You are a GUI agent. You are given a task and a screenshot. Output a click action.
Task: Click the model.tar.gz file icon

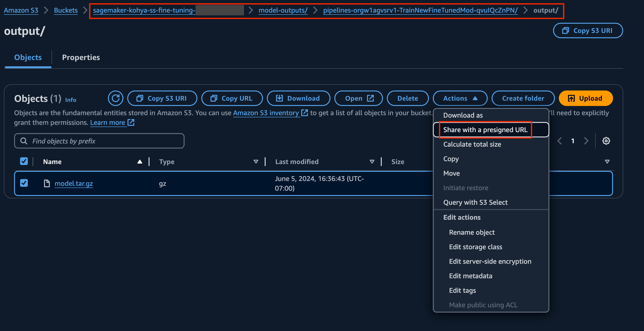47,183
